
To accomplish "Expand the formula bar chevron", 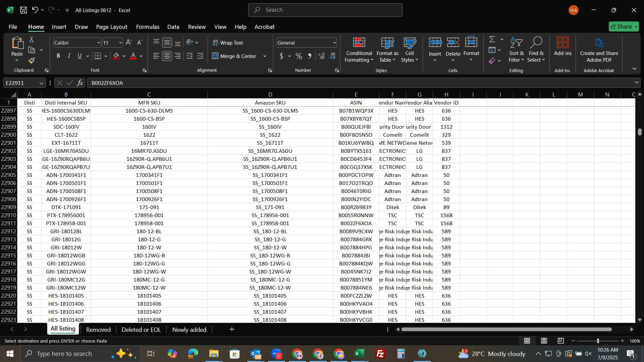I will tap(637, 83).
